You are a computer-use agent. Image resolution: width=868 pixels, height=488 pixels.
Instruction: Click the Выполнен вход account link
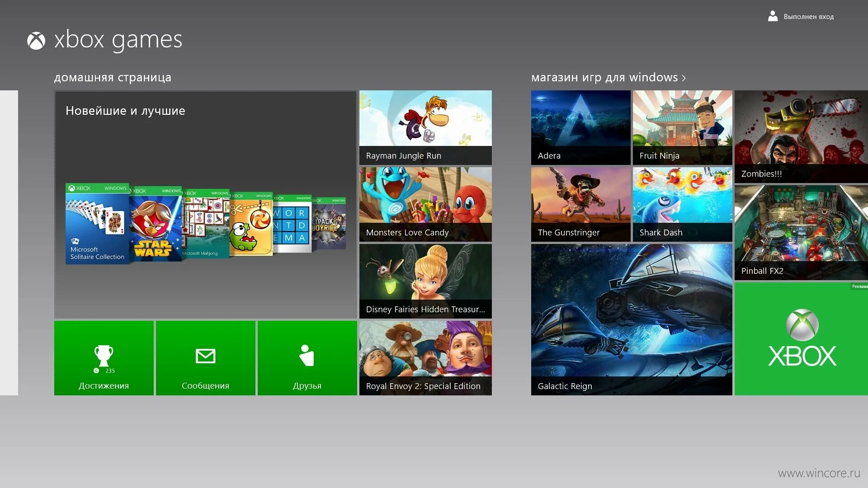808,17
